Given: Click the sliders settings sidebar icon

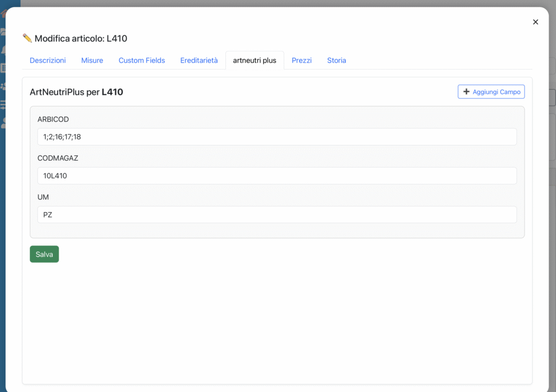Looking at the screenshot, I should 3,105.
